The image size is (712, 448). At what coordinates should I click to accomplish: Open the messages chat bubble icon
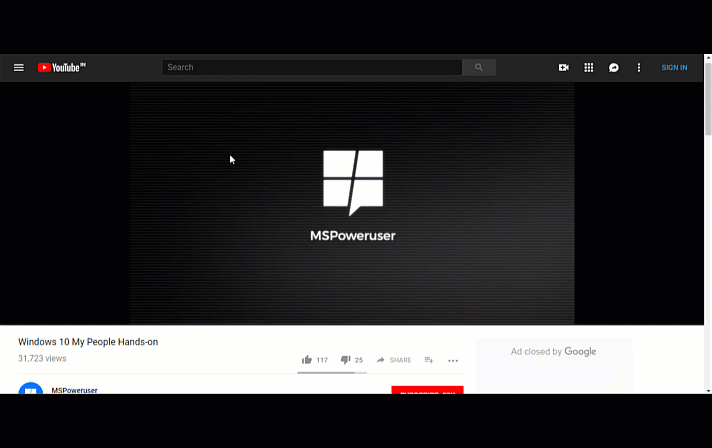point(613,68)
